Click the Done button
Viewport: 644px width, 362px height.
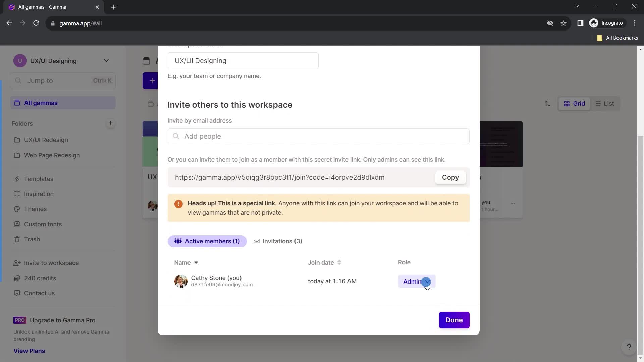[454, 319]
